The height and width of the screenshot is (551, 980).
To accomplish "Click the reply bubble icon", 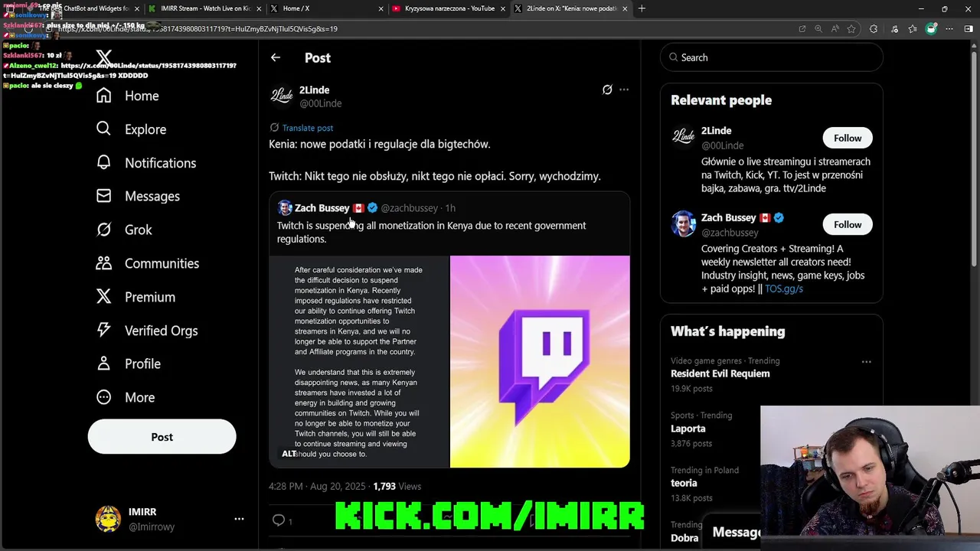I will tap(279, 520).
